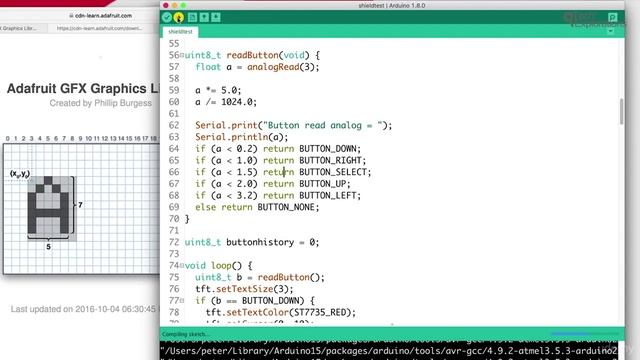Click 'Serial.println(a);' on line 63

click(x=241, y=137)
